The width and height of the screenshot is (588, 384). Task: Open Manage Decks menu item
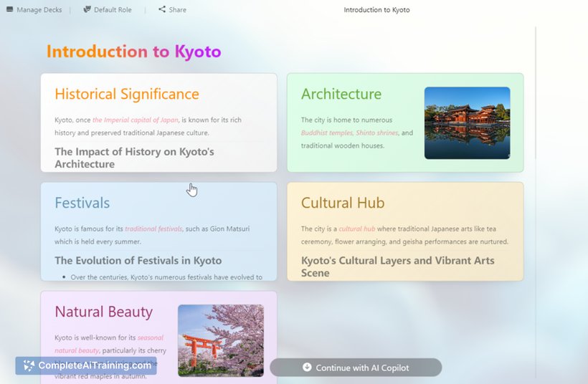point(34,10)
